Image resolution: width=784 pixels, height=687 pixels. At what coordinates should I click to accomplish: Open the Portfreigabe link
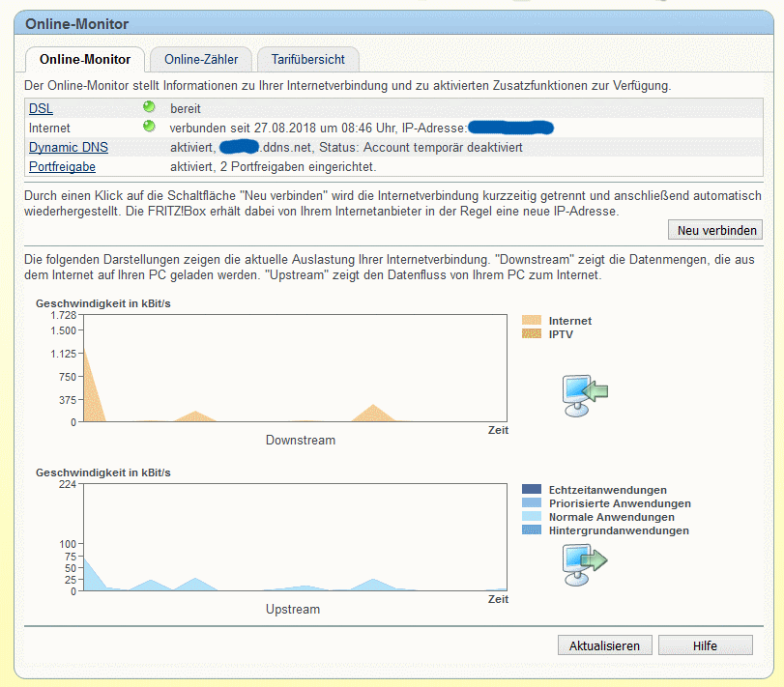(x=62, y=167)
